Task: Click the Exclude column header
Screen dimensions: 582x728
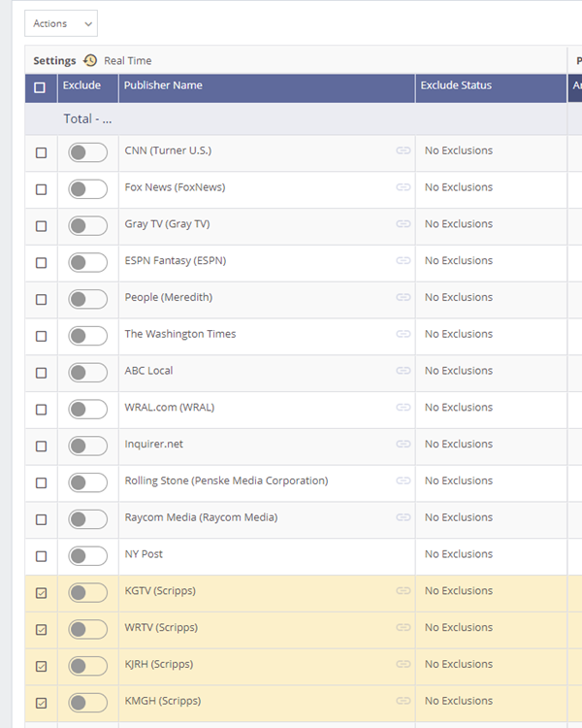Action: pos(81,85)
